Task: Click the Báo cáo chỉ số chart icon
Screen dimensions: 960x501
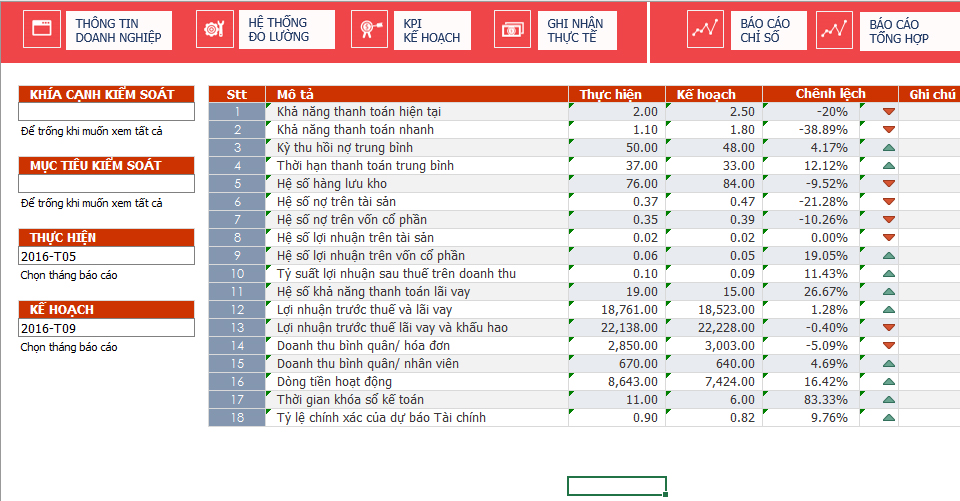Action: 706,29
